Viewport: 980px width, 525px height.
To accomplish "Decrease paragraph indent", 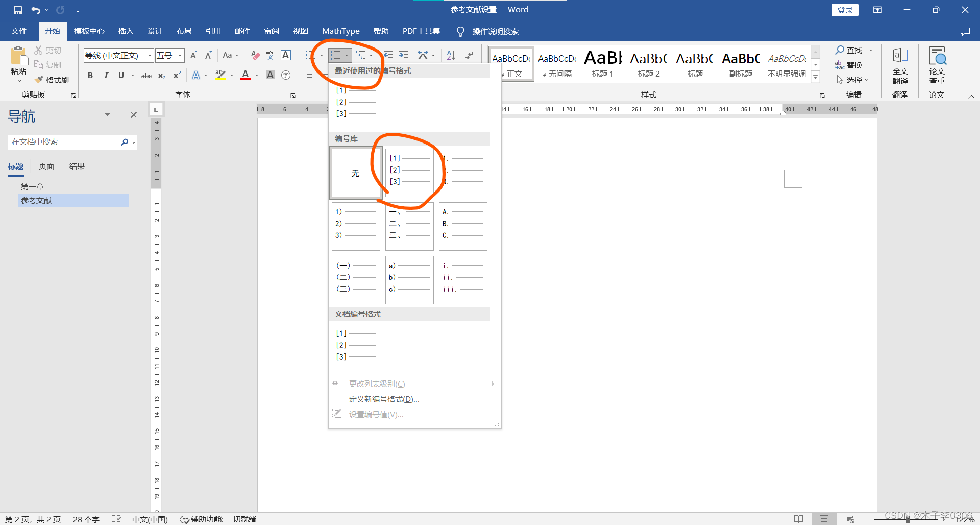I will 388,55.
